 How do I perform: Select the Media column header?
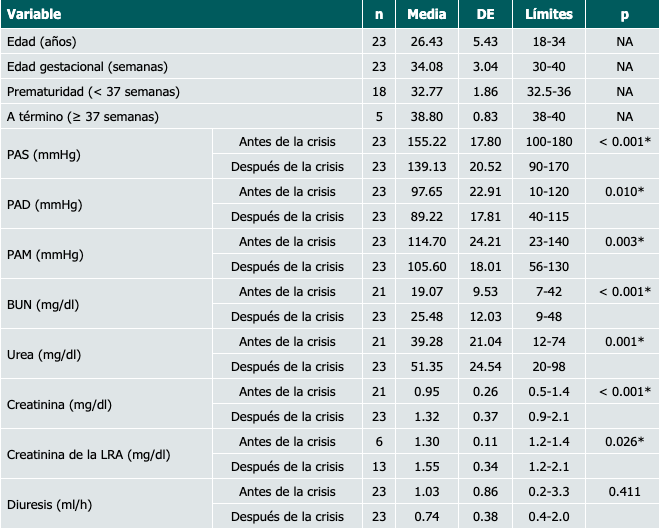point(427,15)
